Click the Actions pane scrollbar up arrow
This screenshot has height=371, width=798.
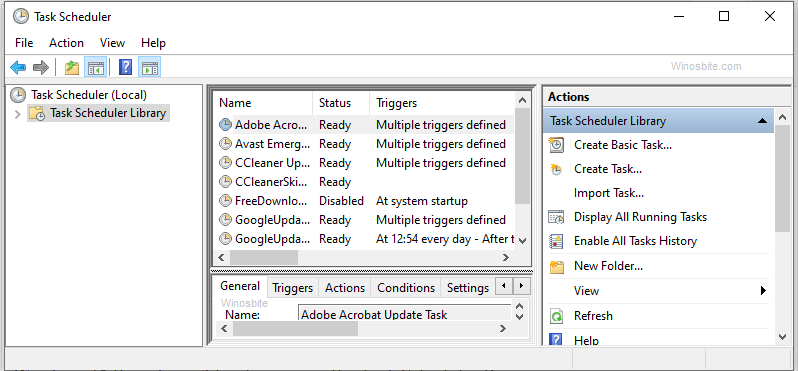pos(783,118)
